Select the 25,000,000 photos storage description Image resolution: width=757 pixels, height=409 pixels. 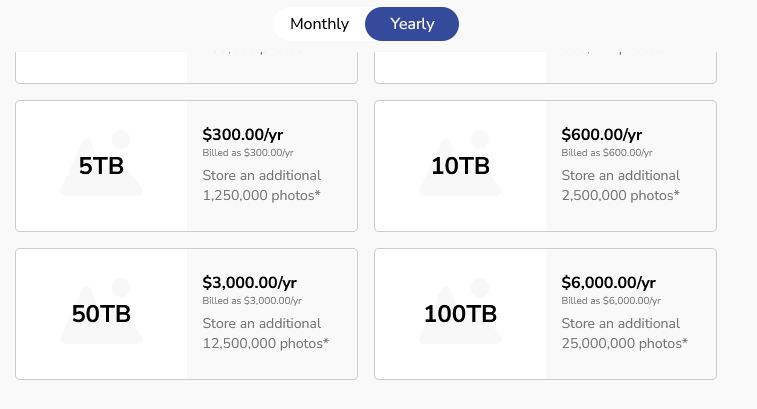624,333
